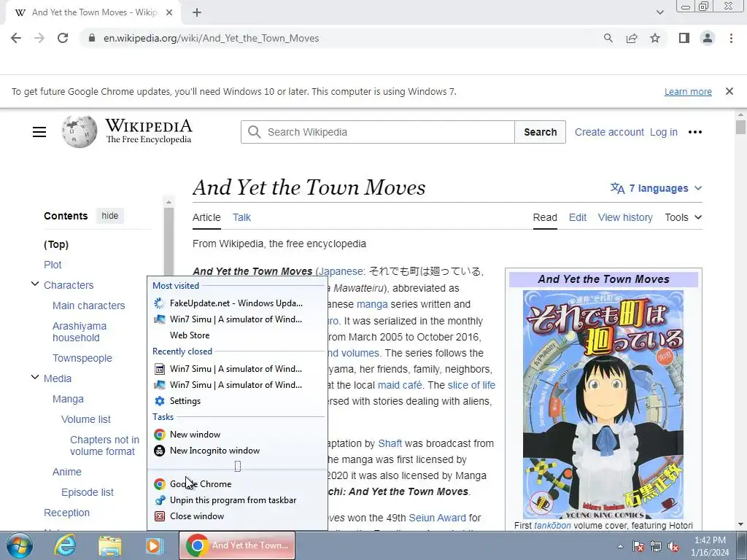Viewport: 747px width, 560px height.
Task: Open the View history tab
Action: click(x=625, y=217)
